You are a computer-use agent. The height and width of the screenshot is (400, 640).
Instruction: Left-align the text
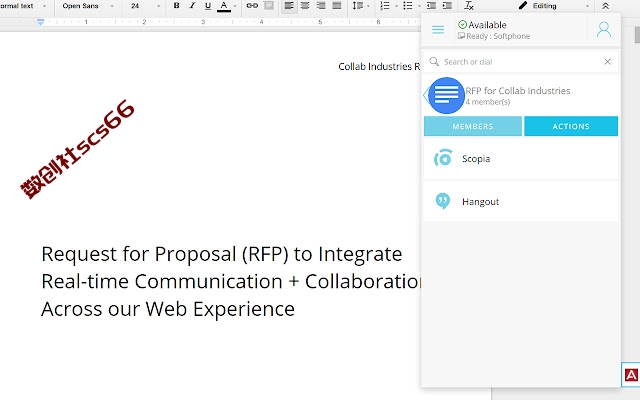click(x=289, y=6)
